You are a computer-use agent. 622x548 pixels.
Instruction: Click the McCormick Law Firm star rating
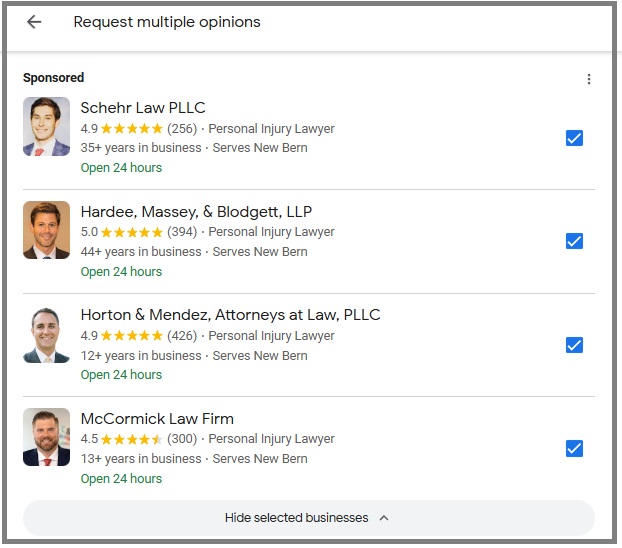131,439
